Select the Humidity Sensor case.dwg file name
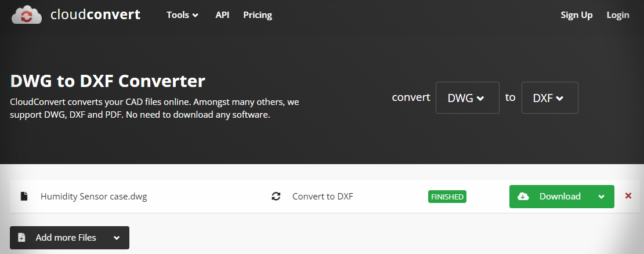644x254 pixels. (x=93, y=197)
